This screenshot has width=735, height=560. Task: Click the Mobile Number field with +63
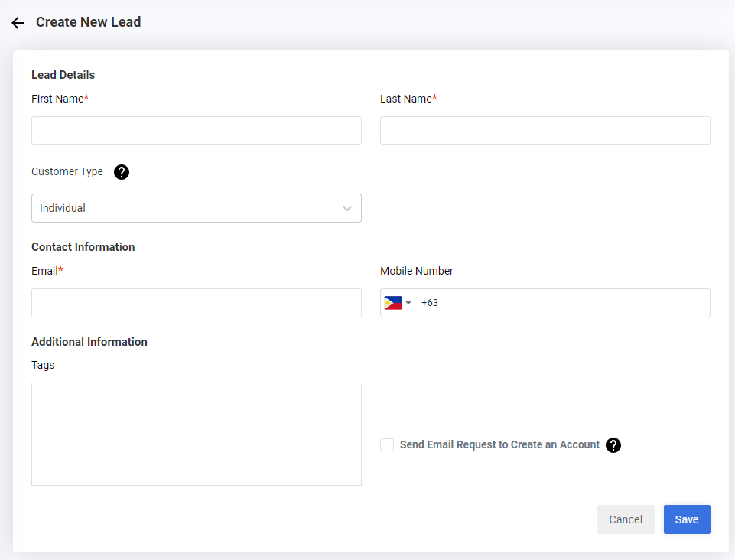click(x=562, y=303)
